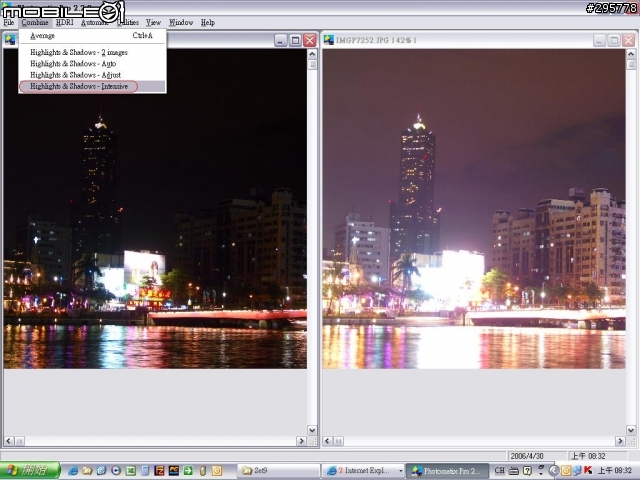The width and height of the screenshot is (640, 480).
Task: Select Highlights & Shadows - Auto
Action: (x=92, y=64)
